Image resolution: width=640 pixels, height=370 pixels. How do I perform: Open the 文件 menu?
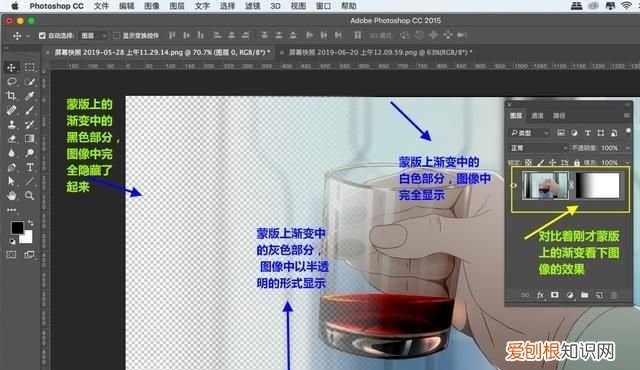[x=101, y=6]
